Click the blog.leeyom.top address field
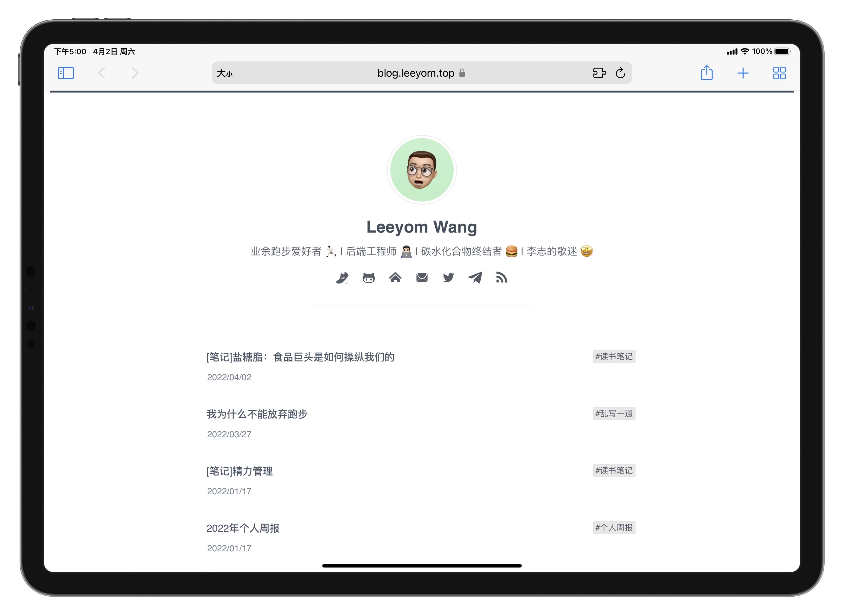Screen dimensions: 844x616 click(416, 73)
